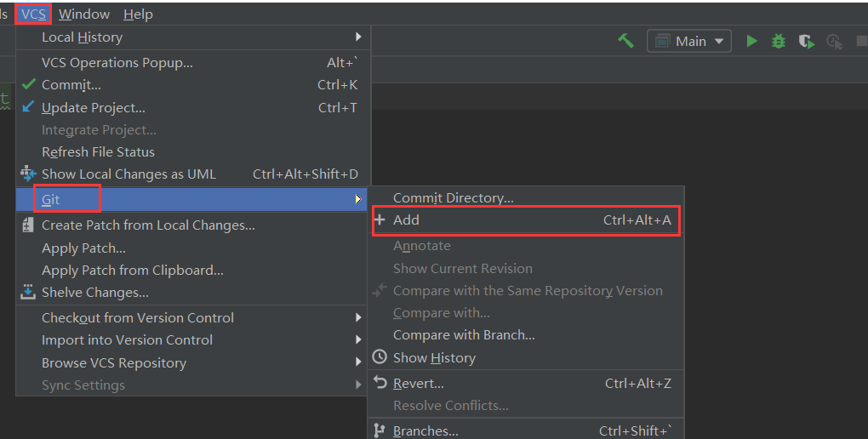The width and height of the screenshot is (868, 439).
Task: Choose Create Patch from Local Changes
Action: (x=193, y=225)
